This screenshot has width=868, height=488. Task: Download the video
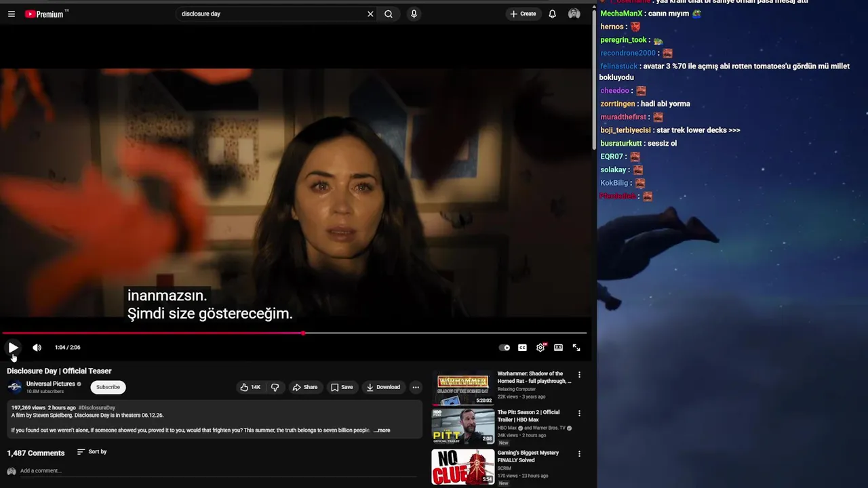tap(383, 387)
